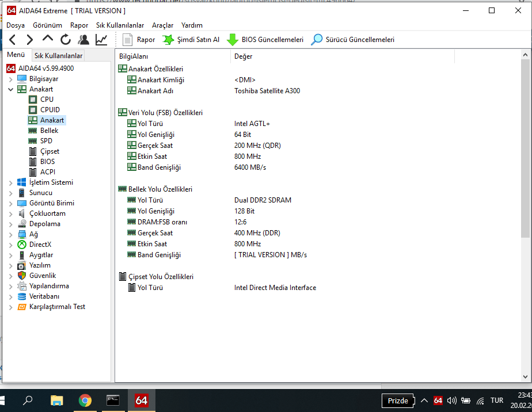Image resolution: width=532 pixels, height=412 pixels.
Task: Select the Güvenlik shield icon
Action: [22, 276]
